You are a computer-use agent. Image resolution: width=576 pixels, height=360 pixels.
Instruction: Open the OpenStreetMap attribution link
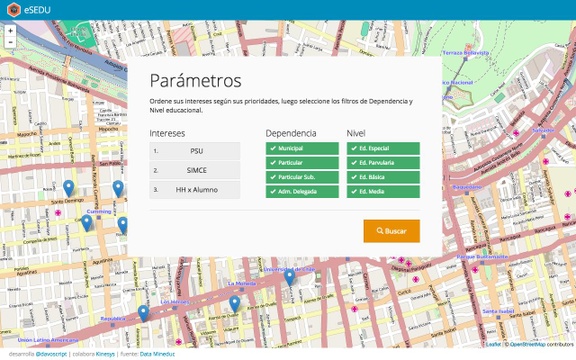(x=528, y=344)
